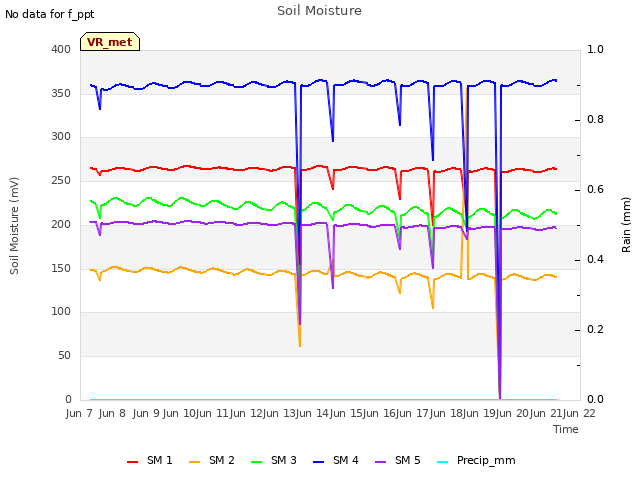640x480 pixels.
Task: Click the cyan Precip_mm legend swatch
Action: tap(443, 462)
